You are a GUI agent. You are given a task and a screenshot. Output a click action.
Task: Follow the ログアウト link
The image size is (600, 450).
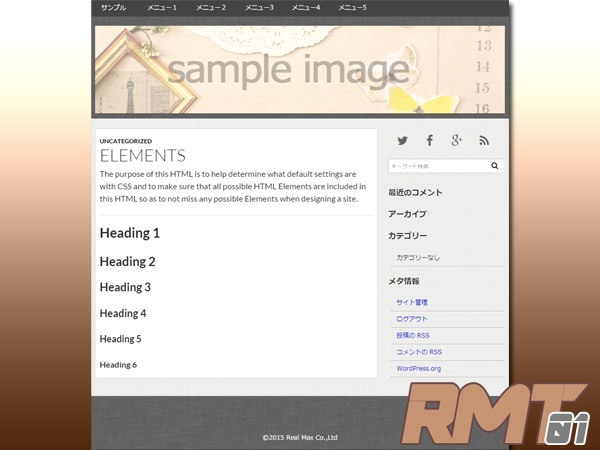tap(412, 319)
